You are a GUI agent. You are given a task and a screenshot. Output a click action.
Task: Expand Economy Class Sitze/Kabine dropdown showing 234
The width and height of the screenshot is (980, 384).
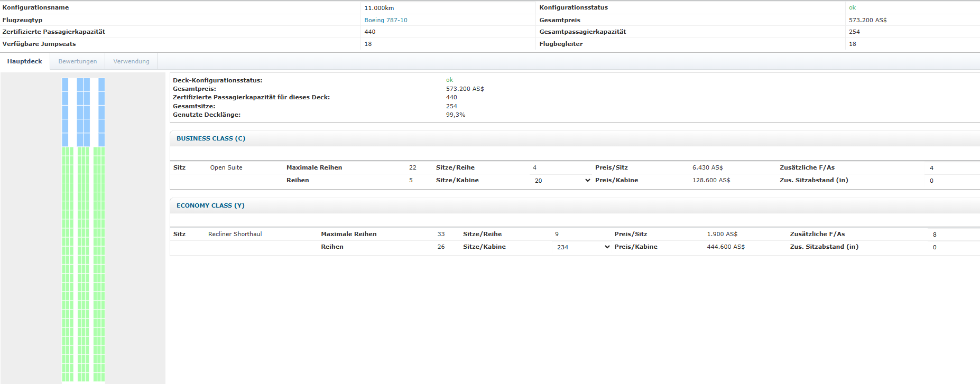(583, 247)
